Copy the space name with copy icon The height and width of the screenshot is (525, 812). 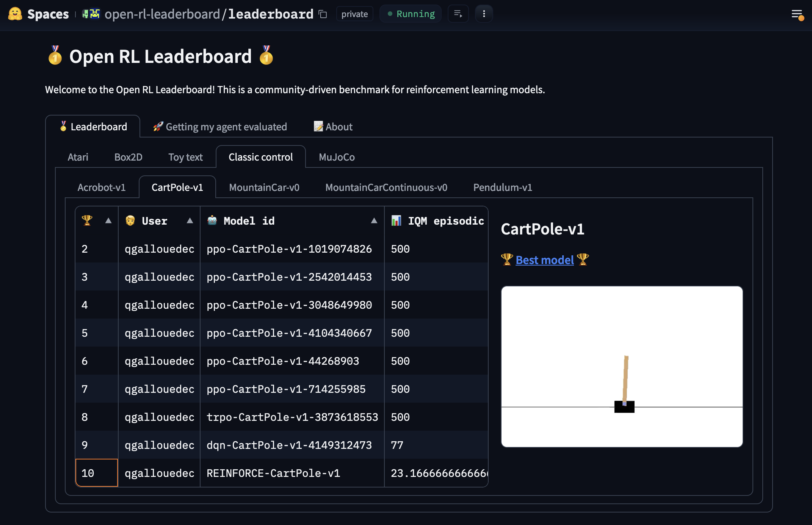point(323,14)
